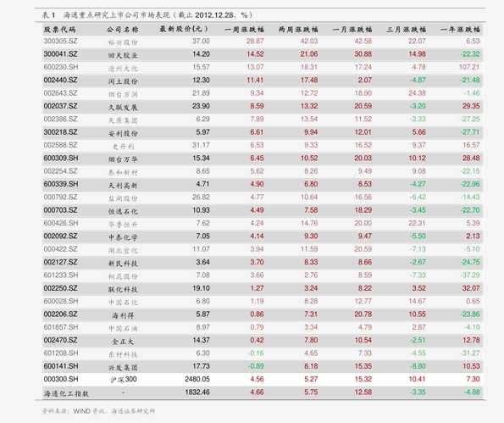Select stock code 600230.SH

point(61,67)
